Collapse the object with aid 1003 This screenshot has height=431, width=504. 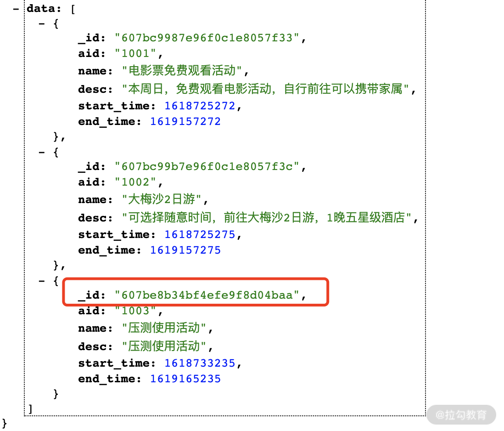coord(41,281)
